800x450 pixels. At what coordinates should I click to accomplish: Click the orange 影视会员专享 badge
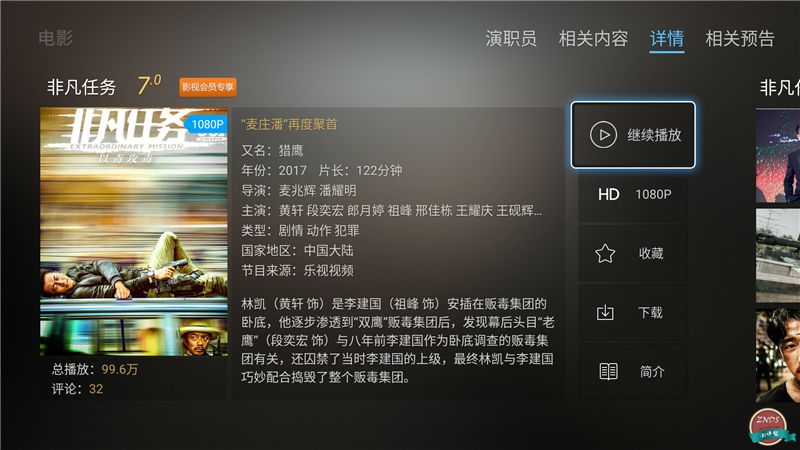pos(208,87)
